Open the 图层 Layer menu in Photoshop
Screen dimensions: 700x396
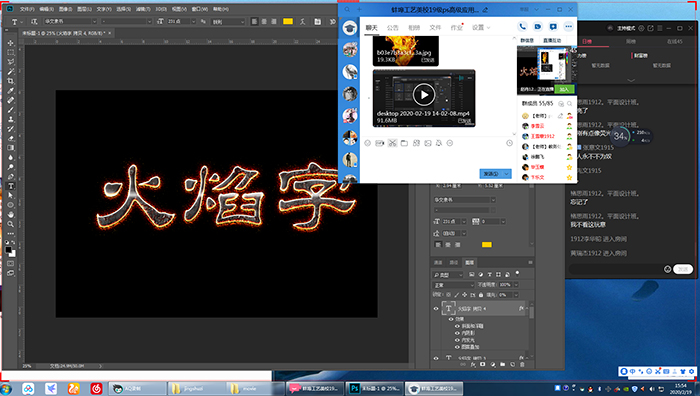[84, 9]
